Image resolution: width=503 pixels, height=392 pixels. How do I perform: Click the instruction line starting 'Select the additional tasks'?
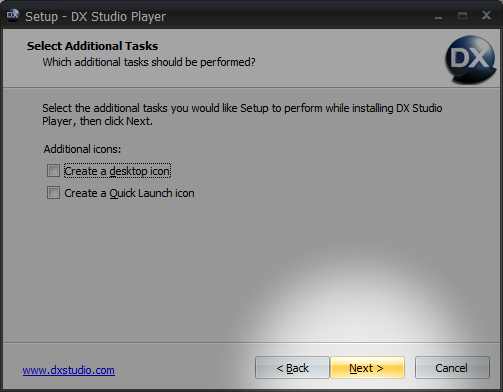coord(242,108)
